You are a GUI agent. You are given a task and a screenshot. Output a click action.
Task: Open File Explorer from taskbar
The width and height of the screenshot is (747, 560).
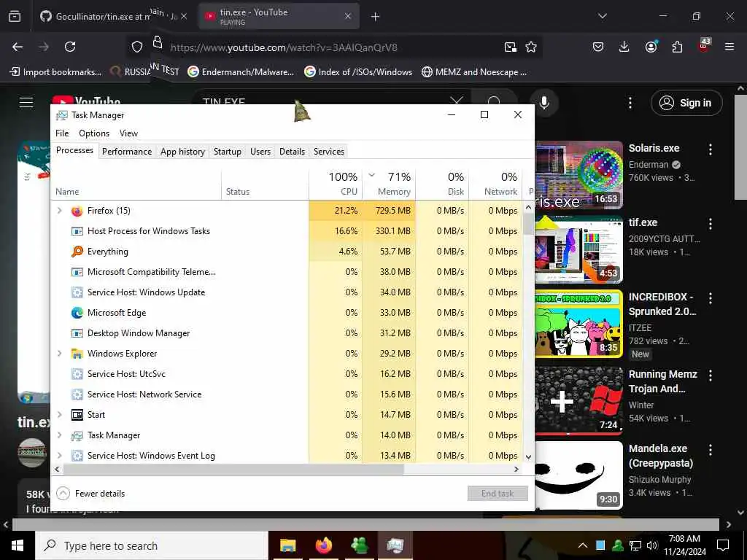click(x=287, y=545)
